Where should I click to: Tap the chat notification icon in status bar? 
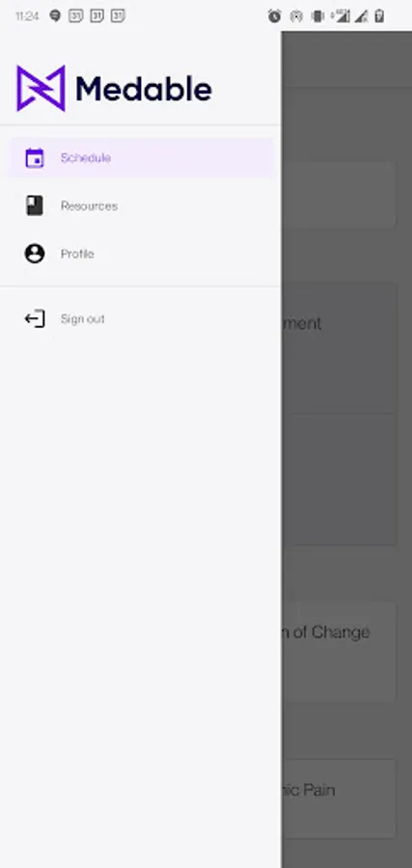point(55,16)
